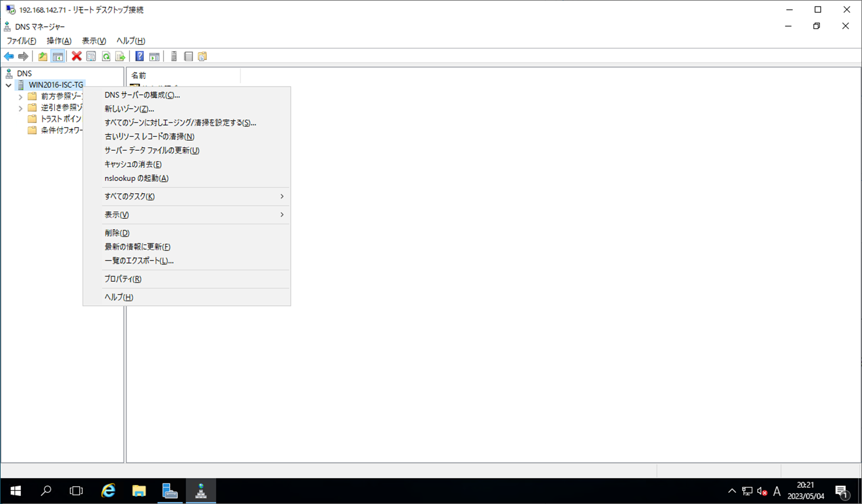Toggle the show/hide action pane toolbar button
This screenshot has height=504, width=862.
tap(154, 56)
